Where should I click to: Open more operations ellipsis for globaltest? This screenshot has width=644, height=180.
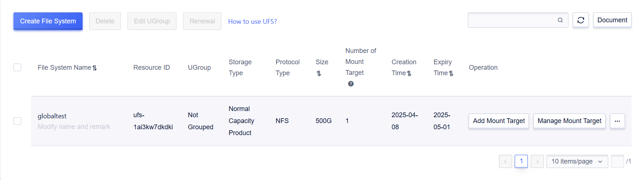(x=617, y=121)
